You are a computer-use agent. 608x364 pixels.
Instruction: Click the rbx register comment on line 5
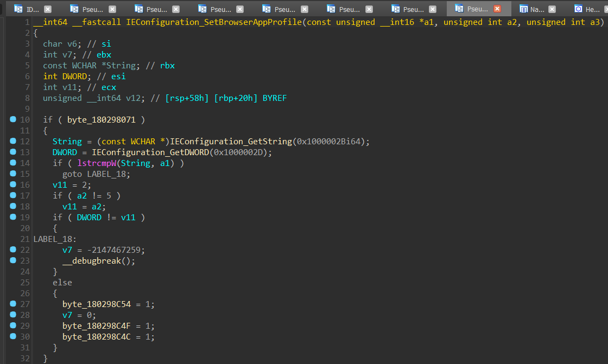click(x=168, y=66)
